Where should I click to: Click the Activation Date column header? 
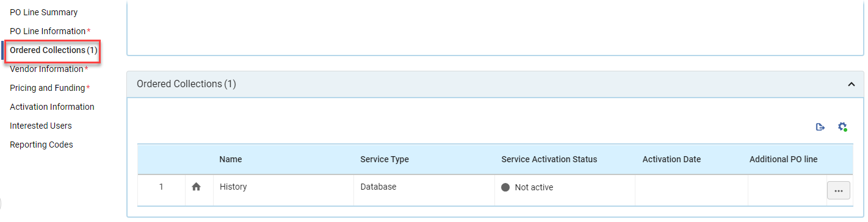coord(671,159)
